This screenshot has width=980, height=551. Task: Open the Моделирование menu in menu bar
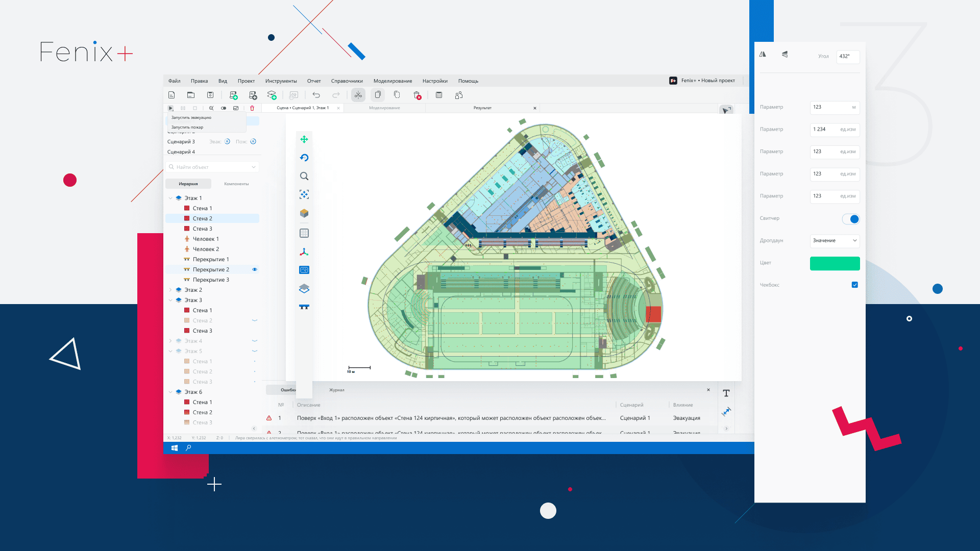393,81
